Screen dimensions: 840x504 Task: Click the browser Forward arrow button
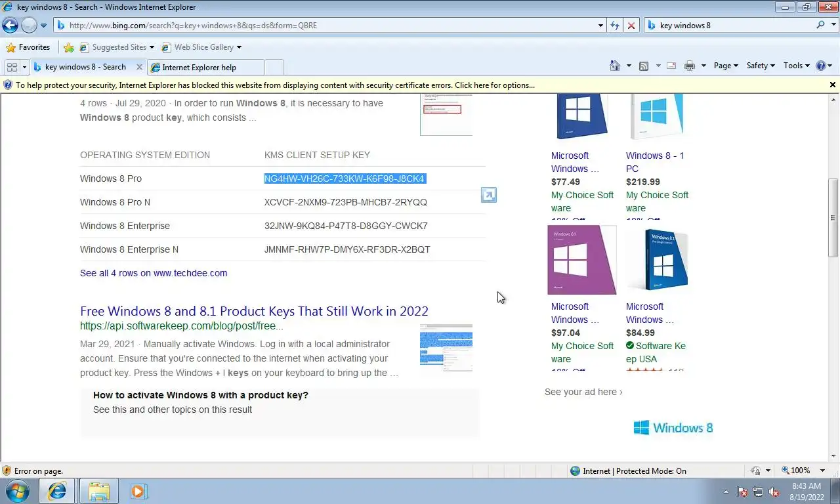(29, 26)
